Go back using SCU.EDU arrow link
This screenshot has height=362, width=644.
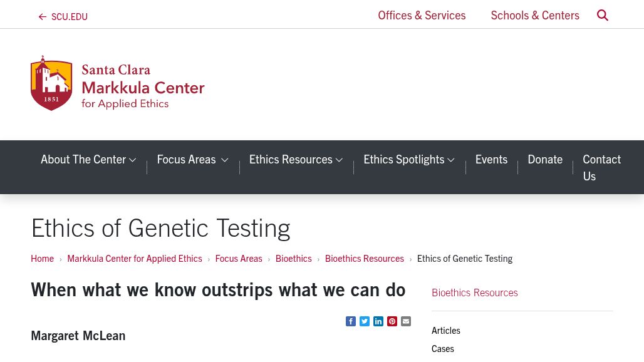click(x=63, y=17)
